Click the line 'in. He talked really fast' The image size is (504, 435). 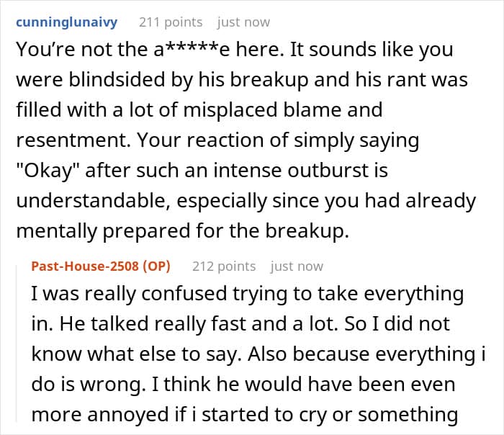pyautogui.click(x=240, y=324)
